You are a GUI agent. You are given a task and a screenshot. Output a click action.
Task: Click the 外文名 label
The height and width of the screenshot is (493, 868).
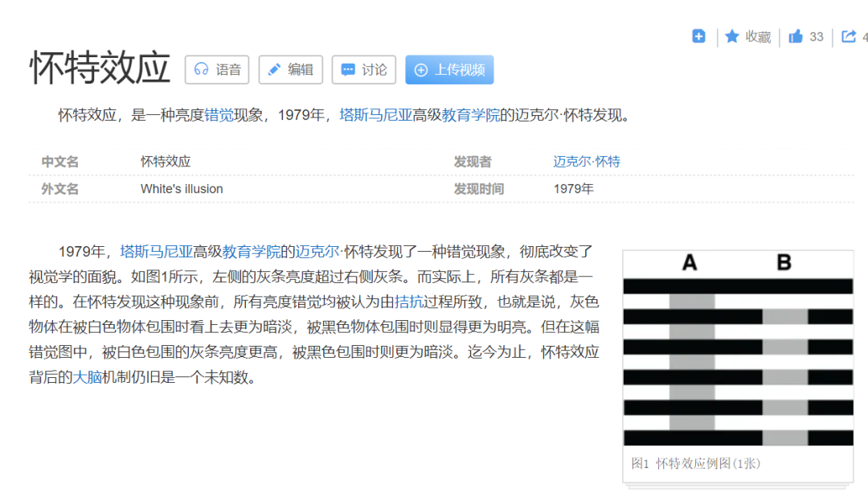click(x=59, y=189)
